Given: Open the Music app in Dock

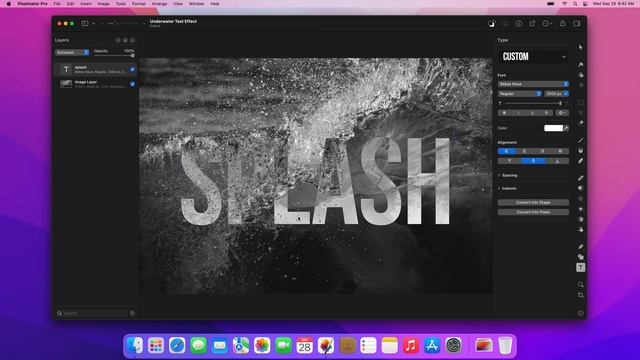Looking at the screenshot, I should [x=411, y=346].
